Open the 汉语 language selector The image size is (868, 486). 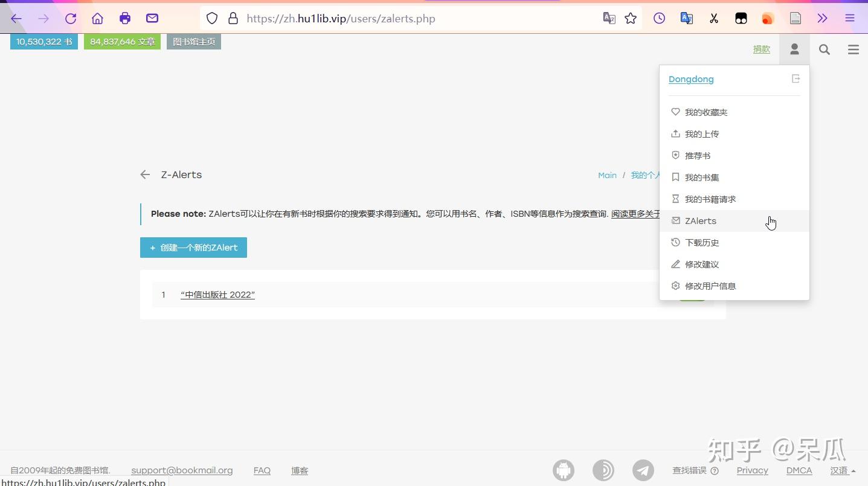pos(839,470)
